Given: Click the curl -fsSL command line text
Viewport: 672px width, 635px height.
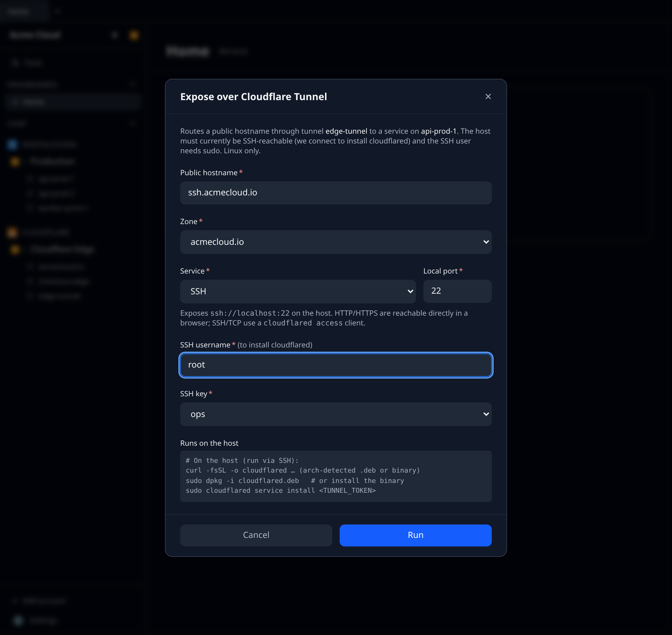Looking at the screenshot, I should coord(302,470).
